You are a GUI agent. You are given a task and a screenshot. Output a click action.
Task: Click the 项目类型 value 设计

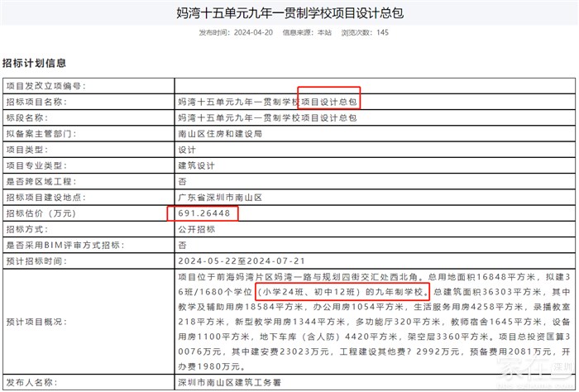(x=187, y=150)
